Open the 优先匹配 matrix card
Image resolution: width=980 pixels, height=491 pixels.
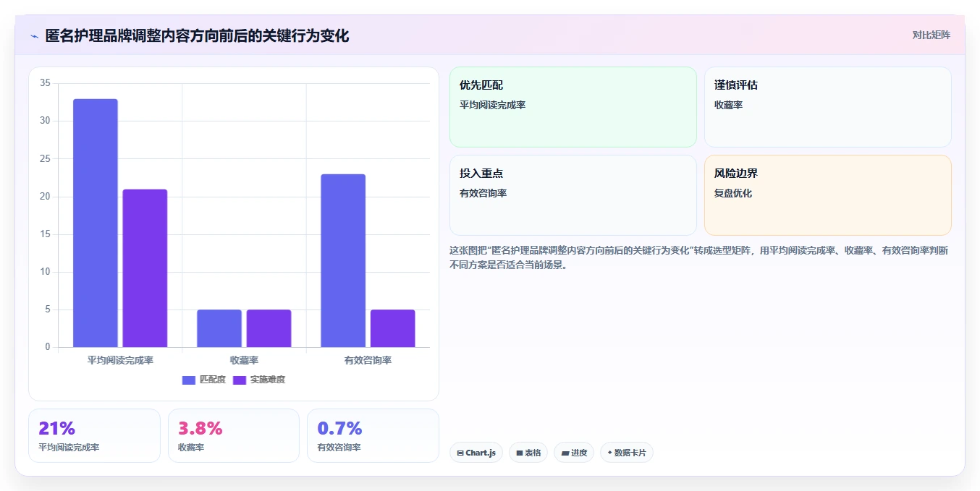(x=573, y=107)
